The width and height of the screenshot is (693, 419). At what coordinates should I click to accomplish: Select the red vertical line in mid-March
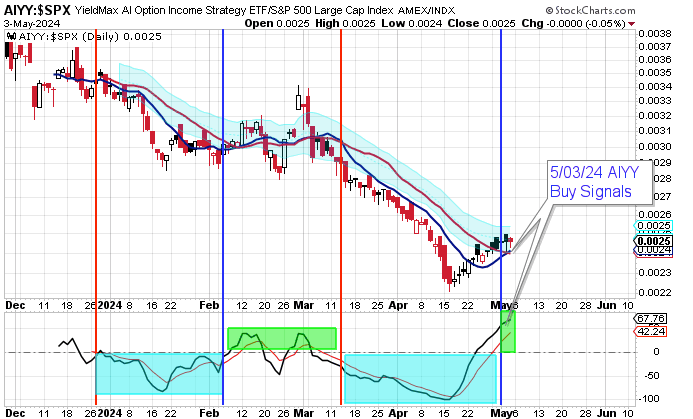pos(342,200)
